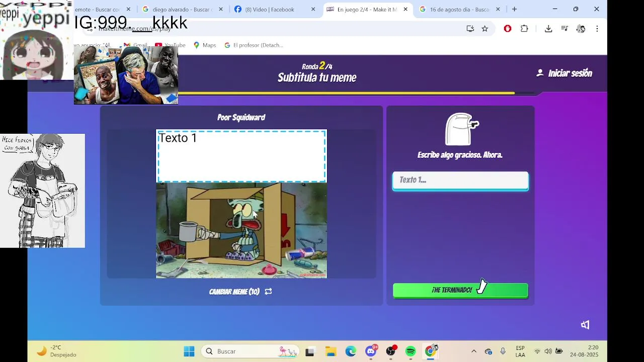Click 'Subtitula tu meme' heading
The image size is (644, 362).
click(317, 77)
